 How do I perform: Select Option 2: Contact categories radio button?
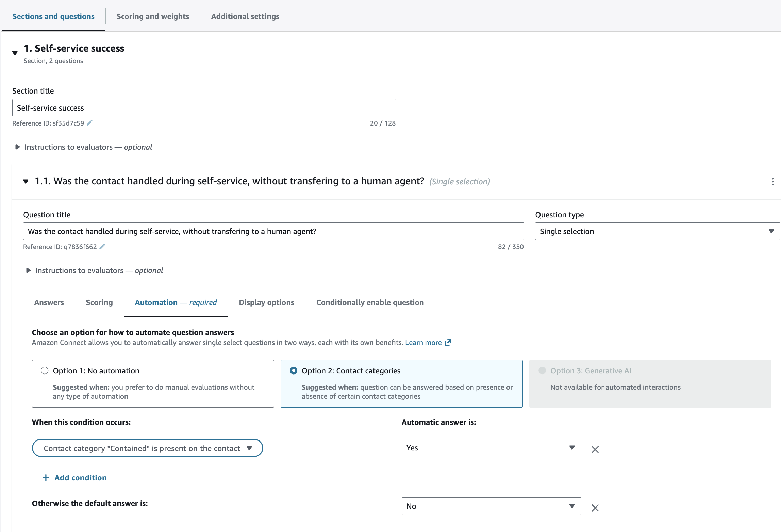click(293, 370)
